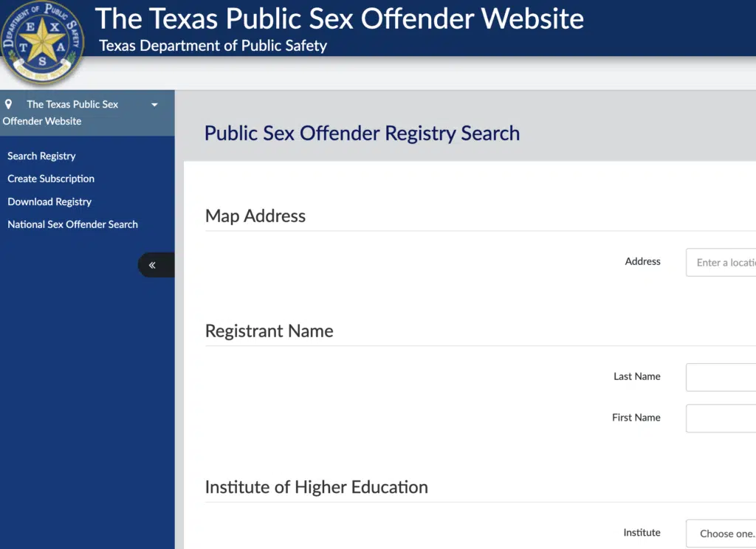Open Search Registry in sidebar

pyautogui.click(x=41, y=156)
